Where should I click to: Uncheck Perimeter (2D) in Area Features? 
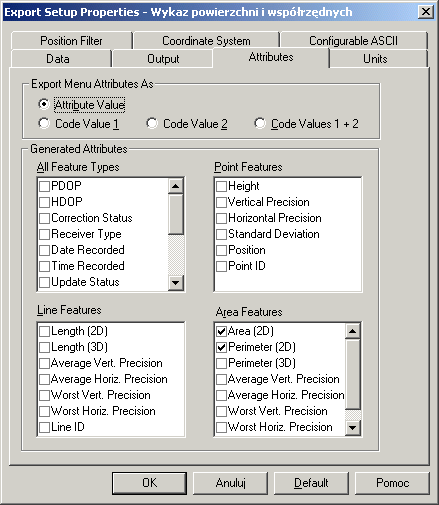(x=221, y=347)
